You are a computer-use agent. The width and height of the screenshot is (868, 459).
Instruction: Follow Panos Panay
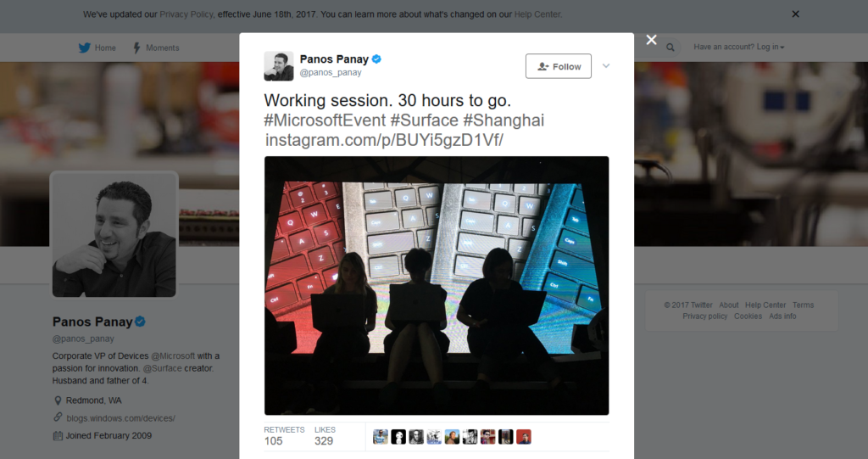pos(558,66)
